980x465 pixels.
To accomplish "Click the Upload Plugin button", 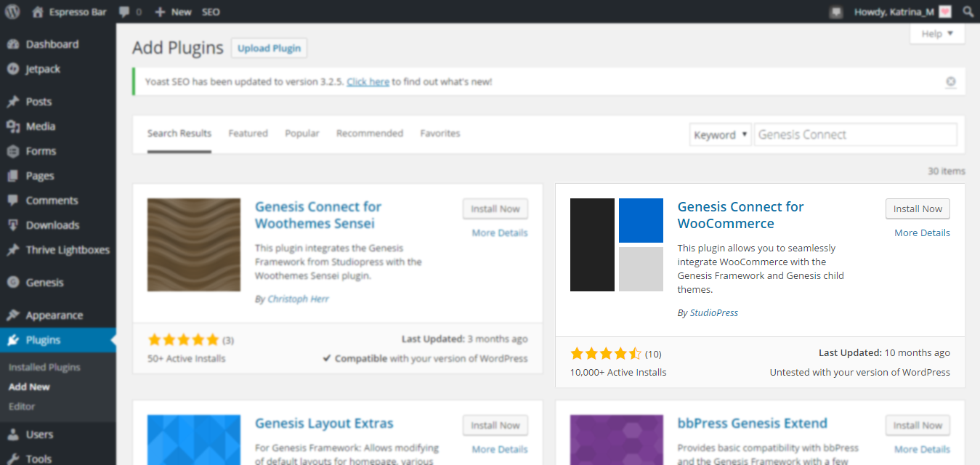I will pyautogui.click(x=269, y=49).
